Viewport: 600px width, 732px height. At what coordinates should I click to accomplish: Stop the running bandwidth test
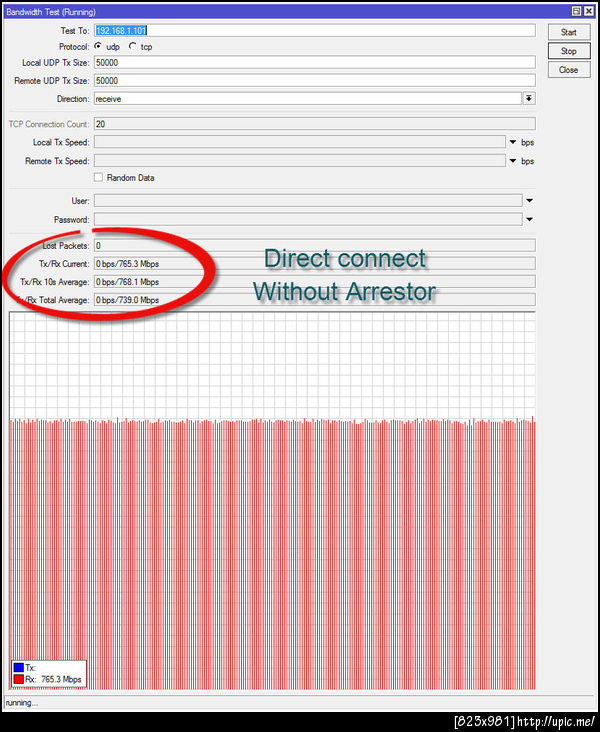pos(569,51)
